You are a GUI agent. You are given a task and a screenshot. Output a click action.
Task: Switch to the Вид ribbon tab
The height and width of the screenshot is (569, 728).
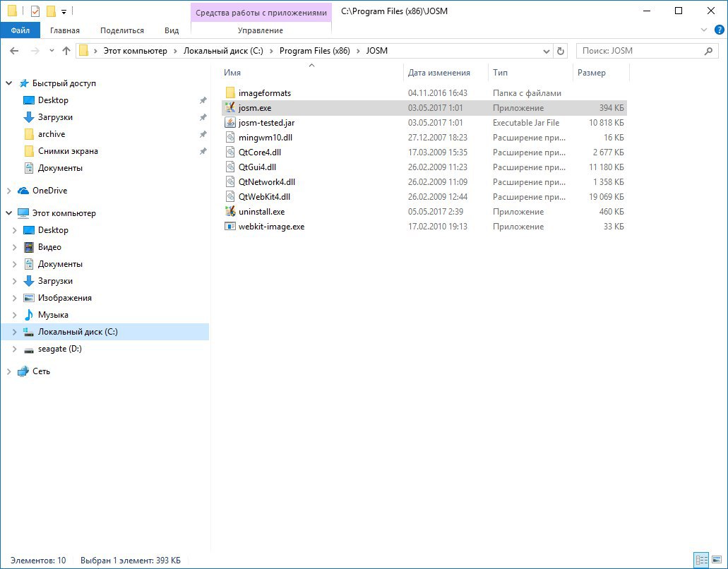coord(172,30)
